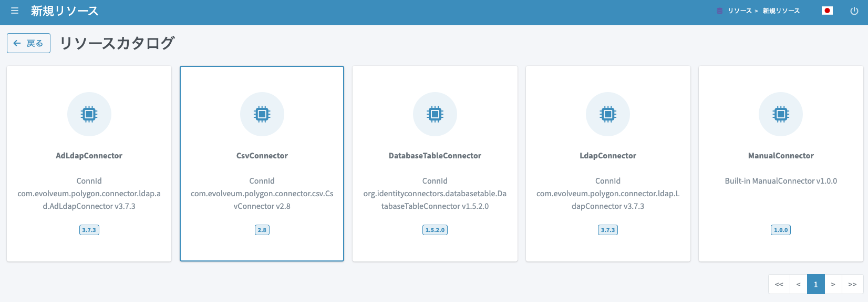Click the 3.7.3 badge on AdLdapConnector card

click(x=89, y=230)
